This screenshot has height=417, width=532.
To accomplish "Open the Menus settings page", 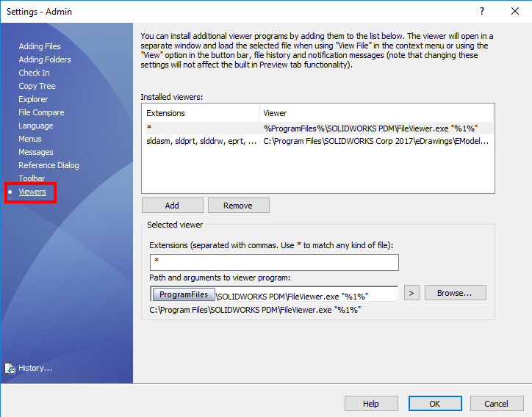I will (x=30, y=139).
